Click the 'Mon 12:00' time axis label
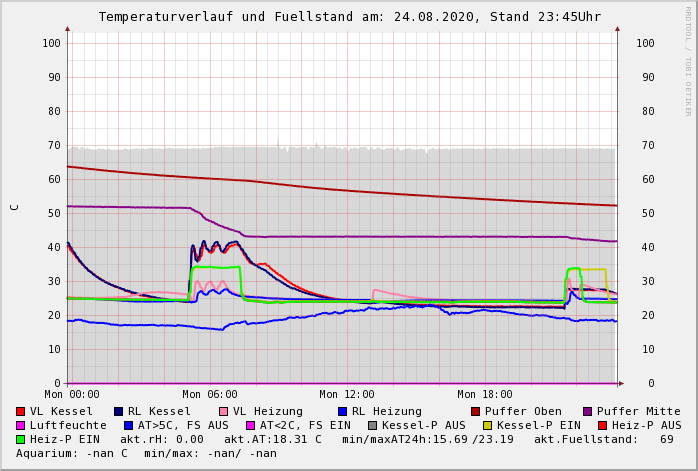The width and height of the screenshot is (698, 471). [x=347, y=395]
